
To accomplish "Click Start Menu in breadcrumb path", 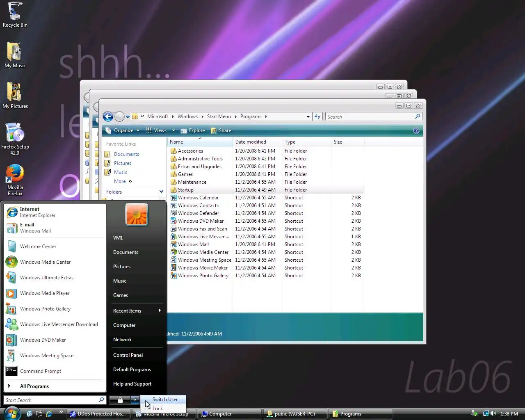I will click(219, 116).
